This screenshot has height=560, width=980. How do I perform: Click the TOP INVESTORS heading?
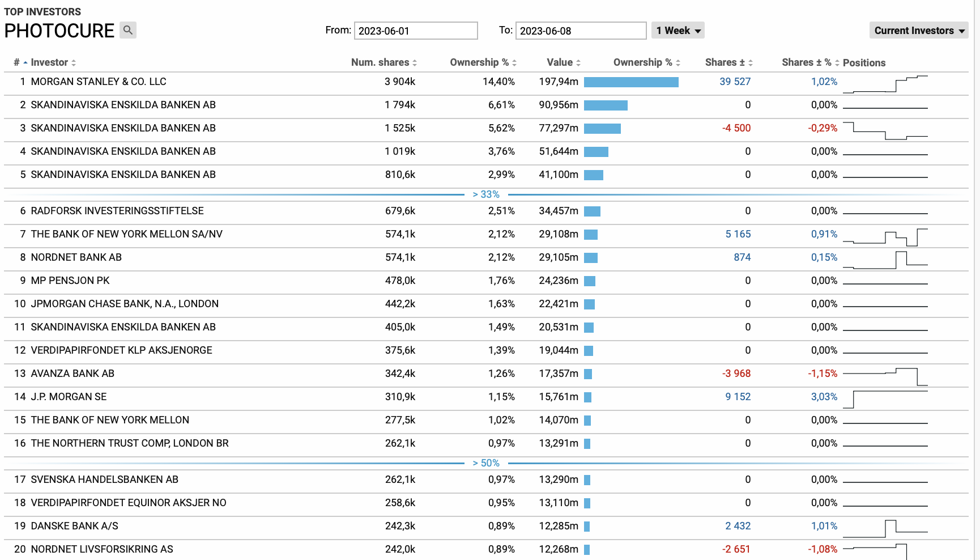[x=42, y=12]
